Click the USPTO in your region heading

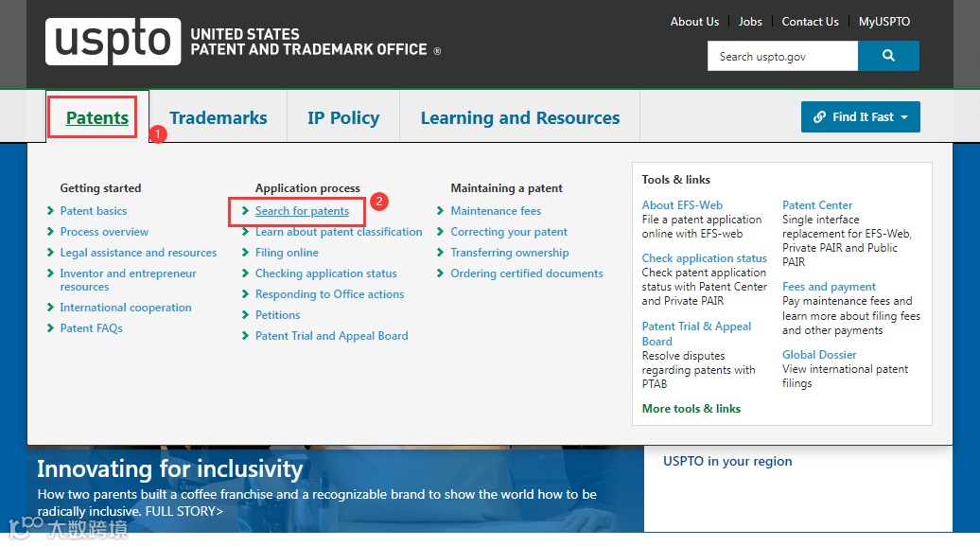point(726,462)
